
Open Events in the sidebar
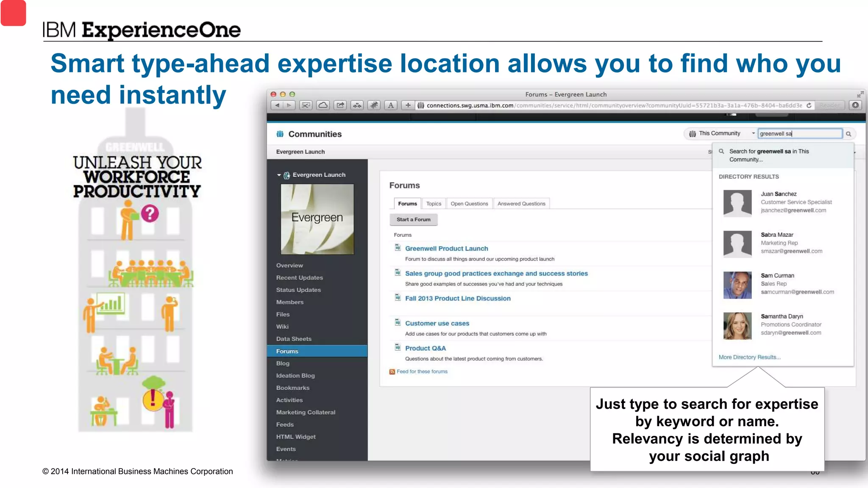click(286, 449)
